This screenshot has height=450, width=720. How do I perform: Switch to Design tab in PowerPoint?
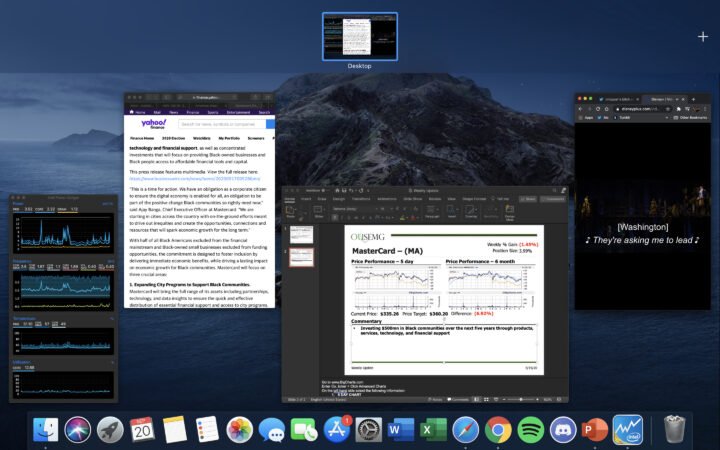338,199
